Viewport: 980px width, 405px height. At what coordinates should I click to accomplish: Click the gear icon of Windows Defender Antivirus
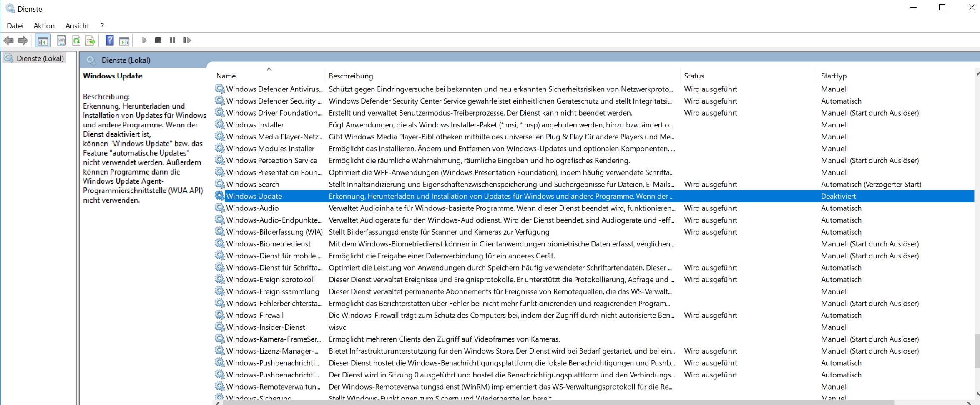pyautogui.click(x=220, y=89)
